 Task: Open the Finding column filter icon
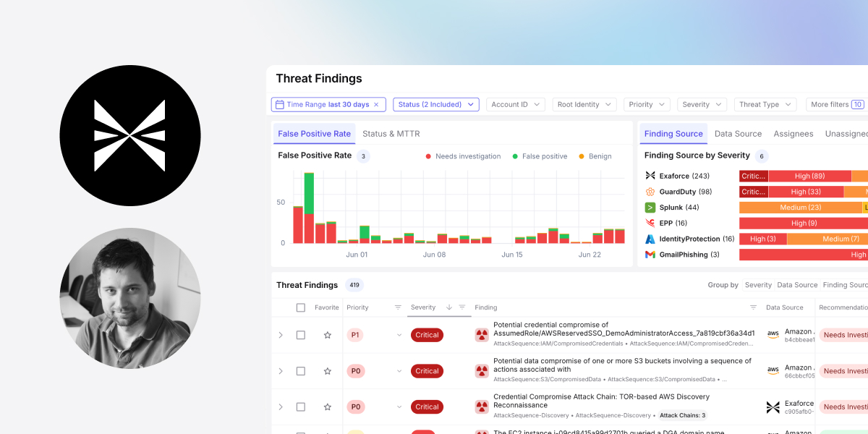tap(753, 307)
